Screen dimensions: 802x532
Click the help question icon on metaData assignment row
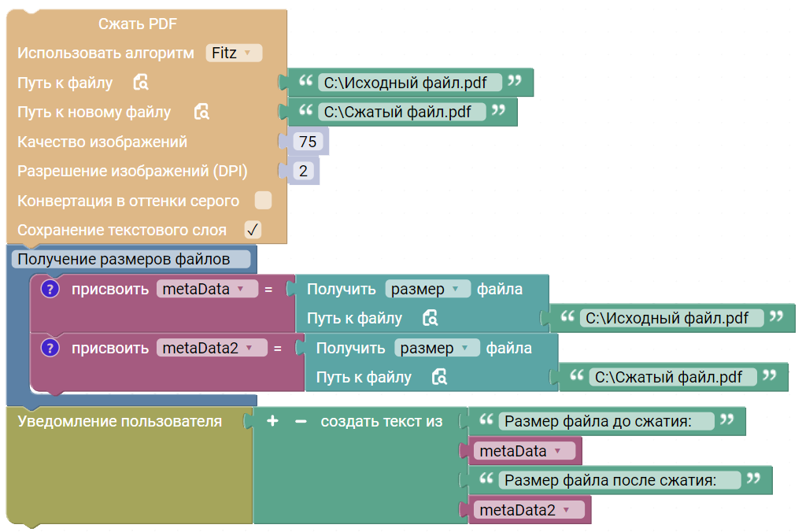(50, 289)
